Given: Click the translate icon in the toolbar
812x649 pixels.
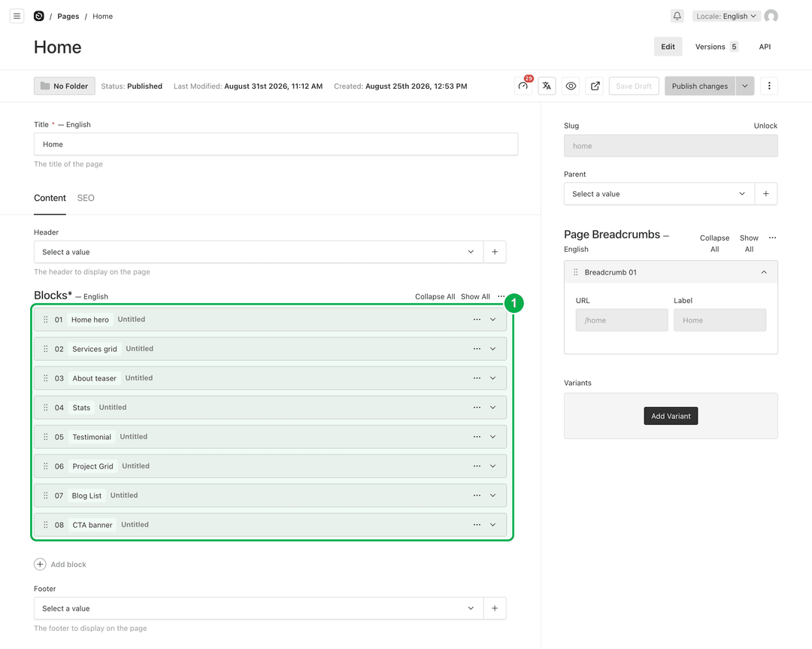Looking at the screenshot, I should [x=547, y=86].
